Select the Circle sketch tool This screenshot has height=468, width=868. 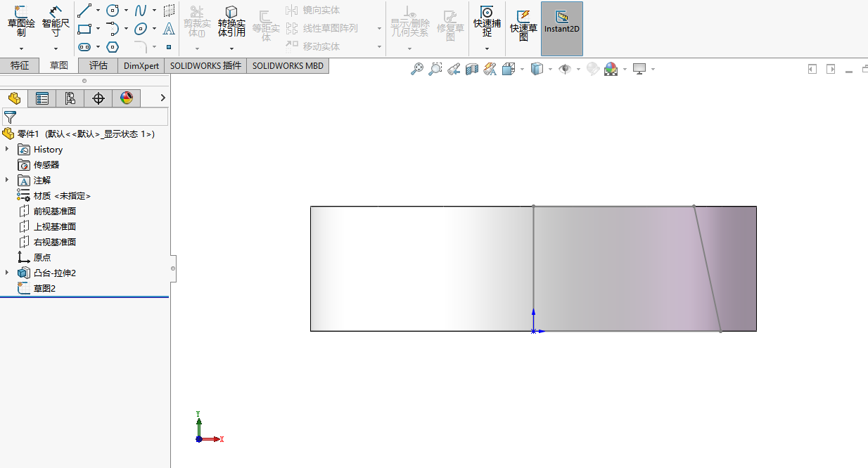[x=113, y=11]
